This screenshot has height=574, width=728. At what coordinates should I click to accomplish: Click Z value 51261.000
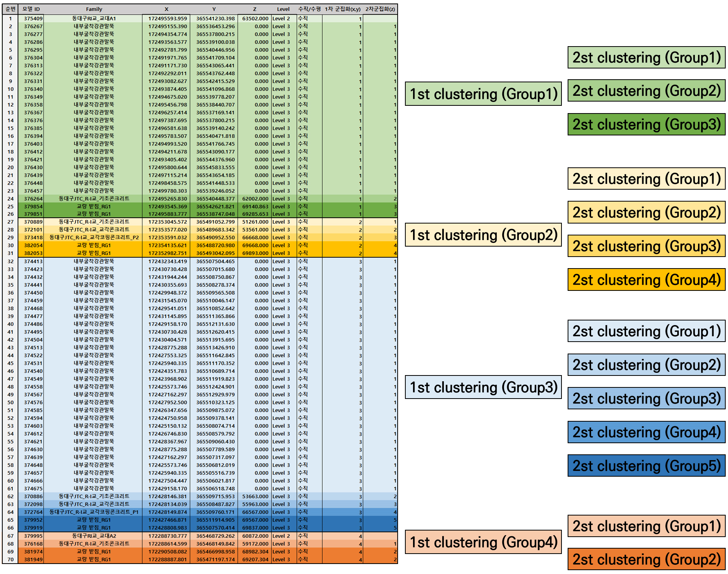tap(255, 222)
